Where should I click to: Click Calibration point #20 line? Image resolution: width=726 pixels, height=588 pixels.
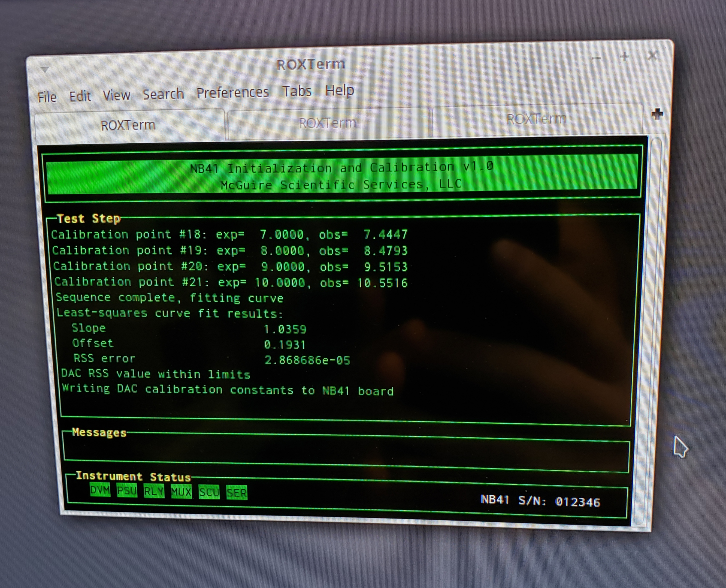(231, 267)
